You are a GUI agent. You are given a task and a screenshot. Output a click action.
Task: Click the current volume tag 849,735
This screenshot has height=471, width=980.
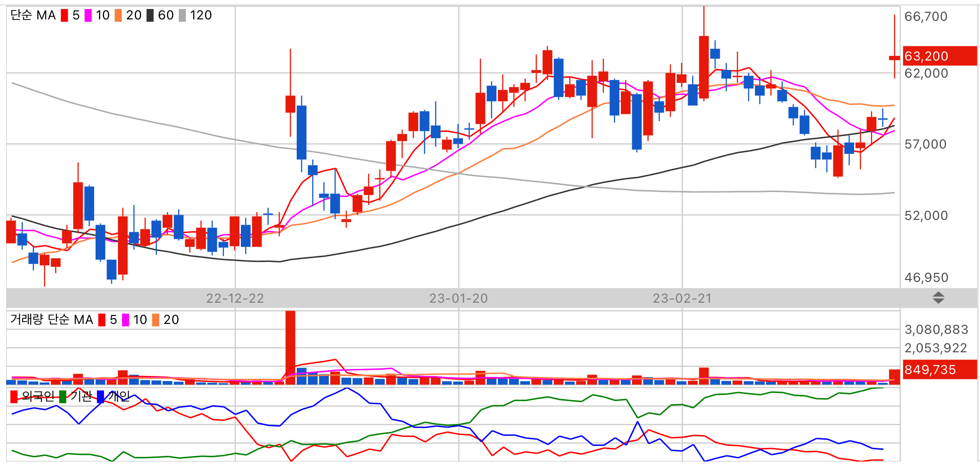[940, 370]
